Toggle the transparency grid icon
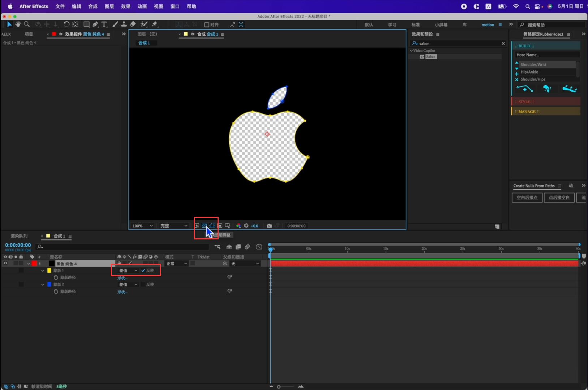Screen dimensions: 588x390 [204, 226]
